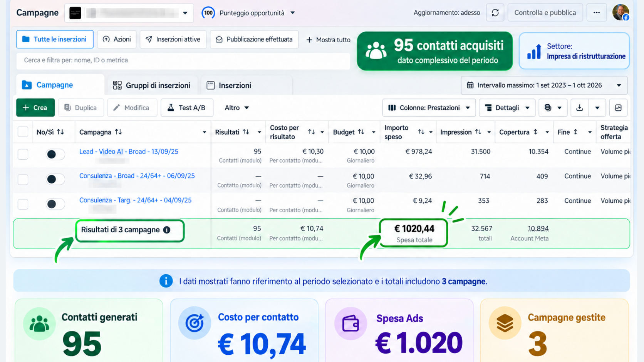Sort by Copertura column arrows
This screenshot has height=362, width=644.
[535, 132]
